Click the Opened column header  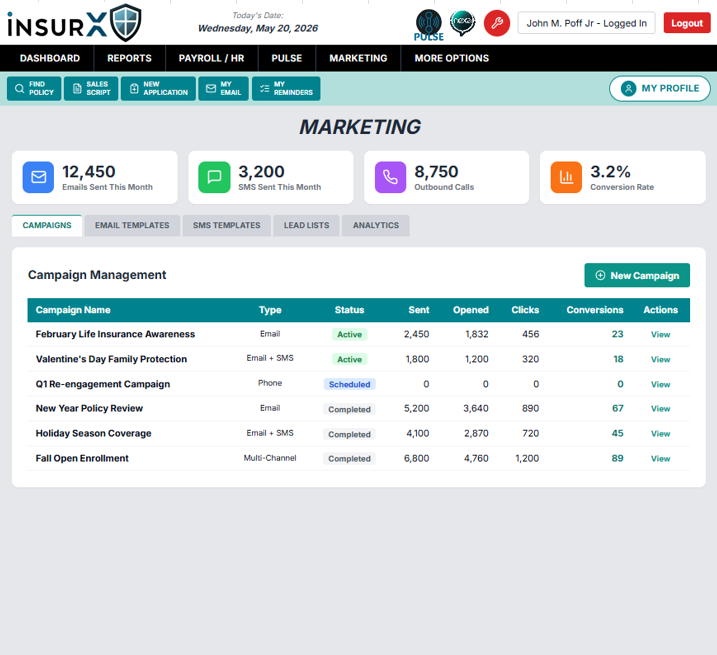(471, 310)
